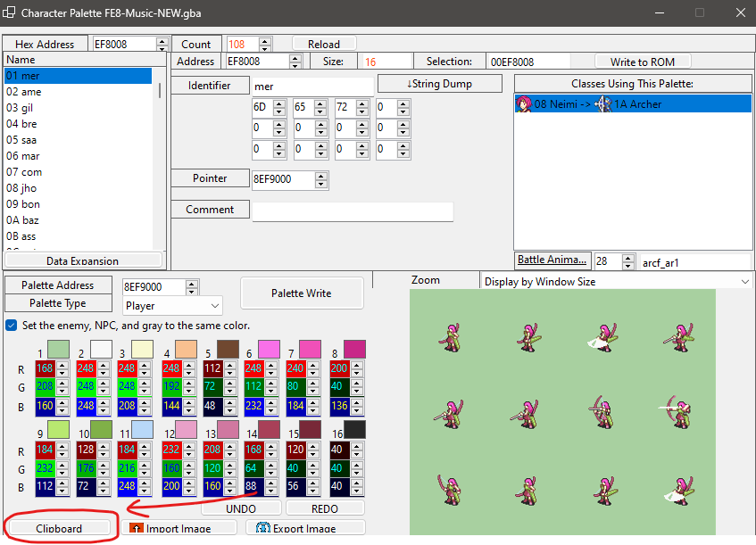This screenshot has height=545, width=756.
Task: Click the brown color swatch 5
Action: tap(228, 349)
